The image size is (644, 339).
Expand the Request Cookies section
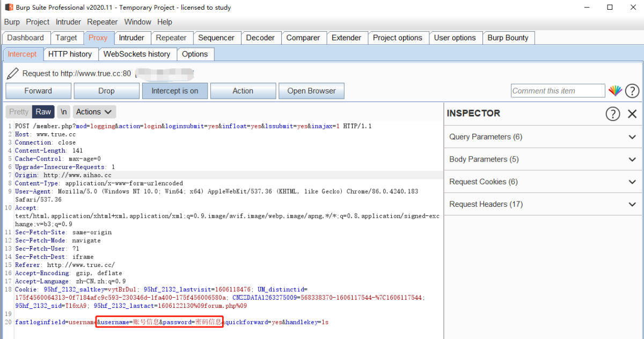click(542, 182)
